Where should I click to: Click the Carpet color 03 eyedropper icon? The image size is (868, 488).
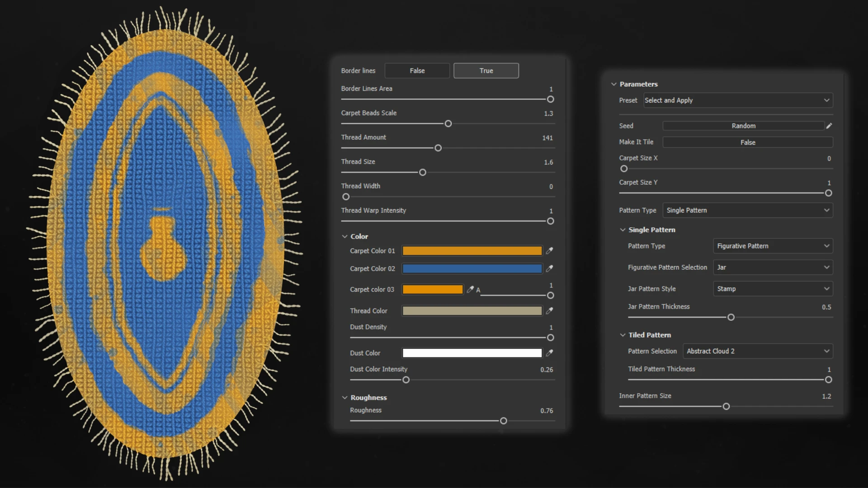(470, 289)
